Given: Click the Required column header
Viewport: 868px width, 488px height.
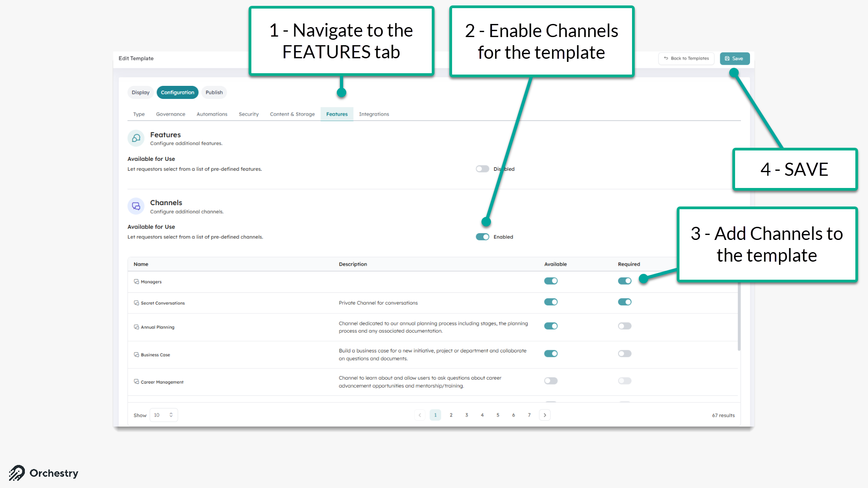Looking at the screenshot, I should tap(629, 264).
